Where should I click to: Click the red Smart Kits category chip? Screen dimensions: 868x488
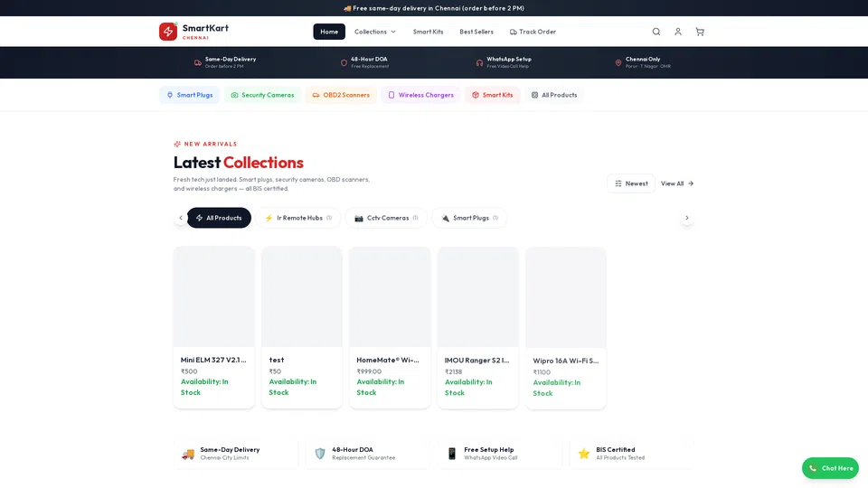(x=492, y=95)
